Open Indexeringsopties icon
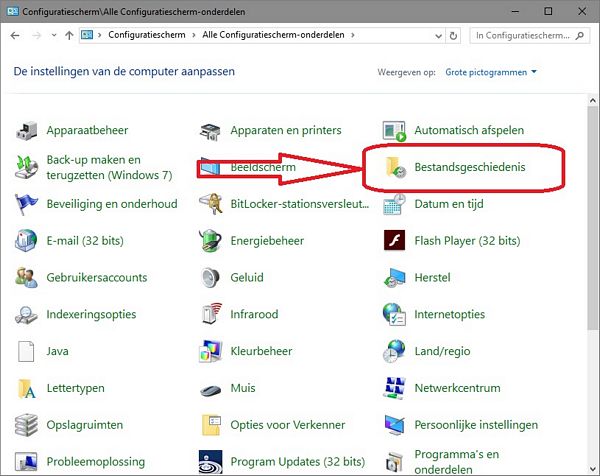 click(26, 315)
